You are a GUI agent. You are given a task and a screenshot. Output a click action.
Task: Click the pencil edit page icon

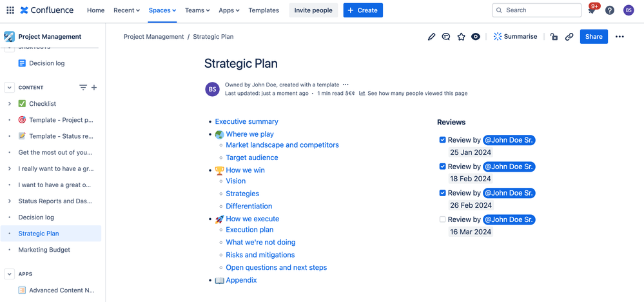coord(431,37)
